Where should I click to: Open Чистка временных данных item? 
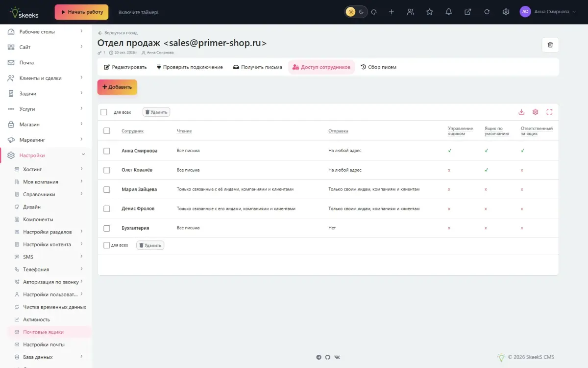click(49, 307)
